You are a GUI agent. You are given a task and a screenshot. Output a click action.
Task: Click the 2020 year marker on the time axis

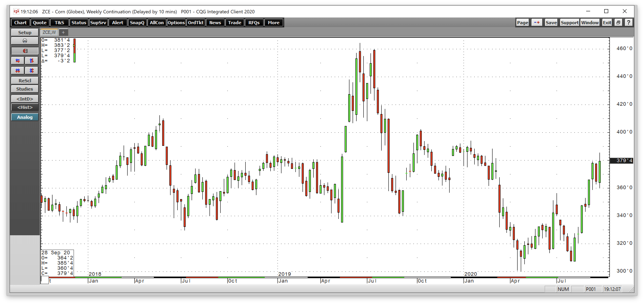[x=470, y=274]
